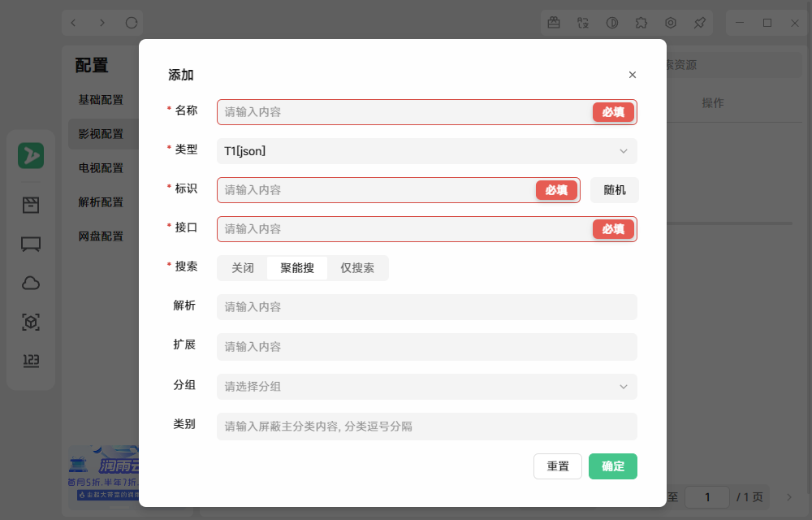This screenshot has height=520, width=812.
Task: Select the 123 icon in the sidebar
Action: click(31, 360)
